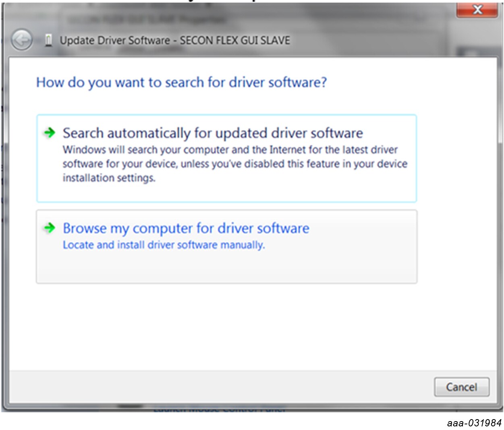Click blank white area below the Browse option
The width and height of the screenshot is (504, 430).
(226, 326)
